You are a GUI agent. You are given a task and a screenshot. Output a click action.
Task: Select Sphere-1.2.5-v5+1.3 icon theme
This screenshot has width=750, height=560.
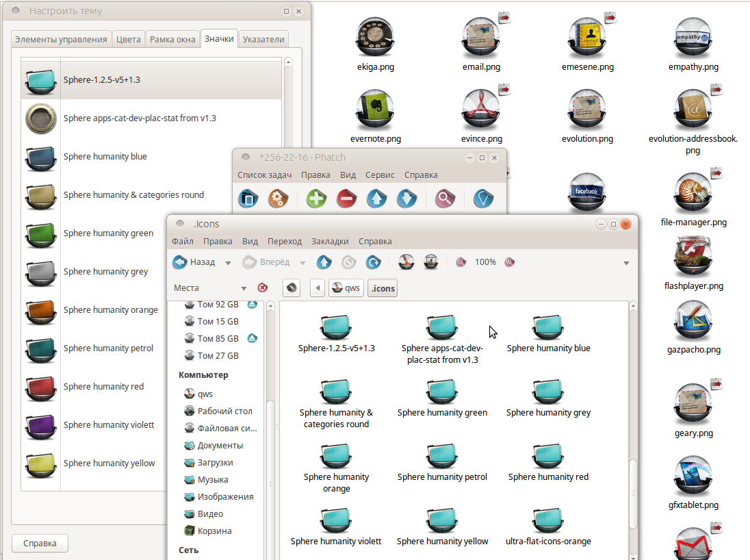(151, 80)
